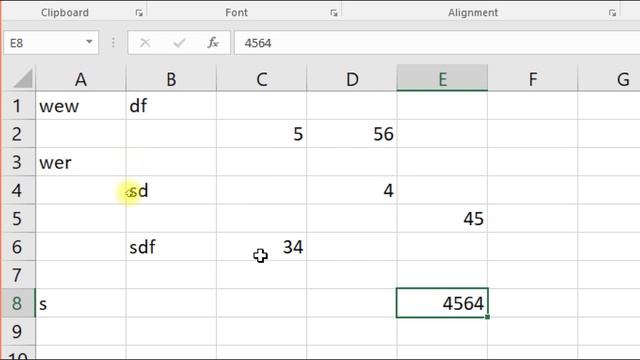Click selected cell E8 with 4564
The image size is (640, 360).
point(442,303)
